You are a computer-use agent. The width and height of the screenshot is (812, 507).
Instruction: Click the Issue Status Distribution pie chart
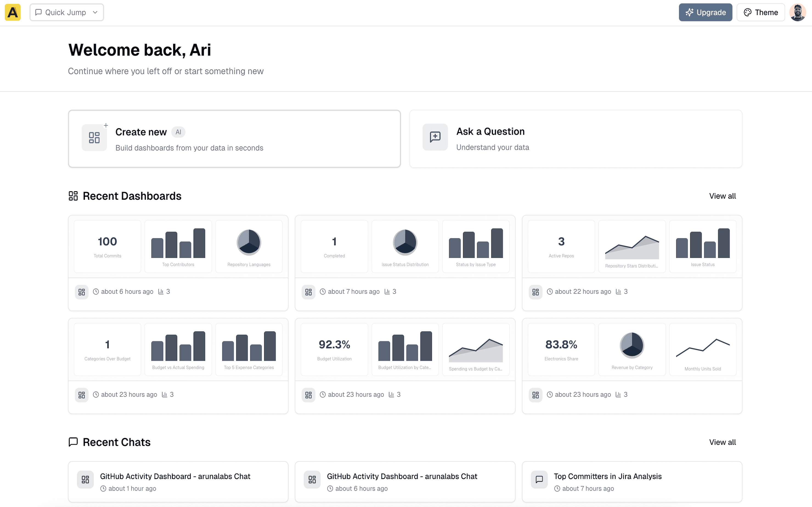[405, 242]
